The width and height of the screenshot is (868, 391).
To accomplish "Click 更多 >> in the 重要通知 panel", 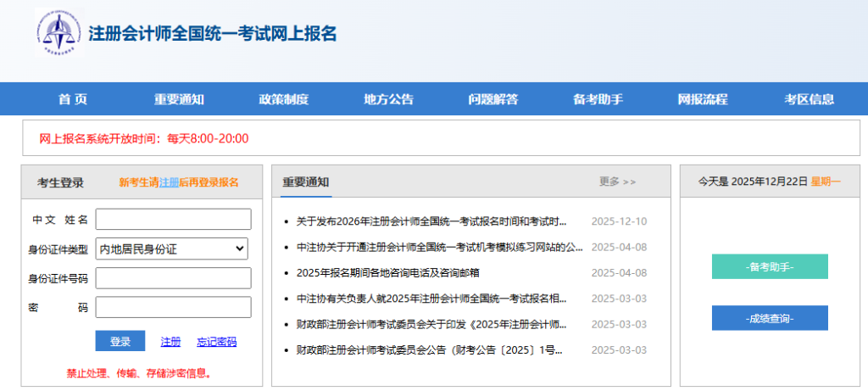I will [618, 182].
